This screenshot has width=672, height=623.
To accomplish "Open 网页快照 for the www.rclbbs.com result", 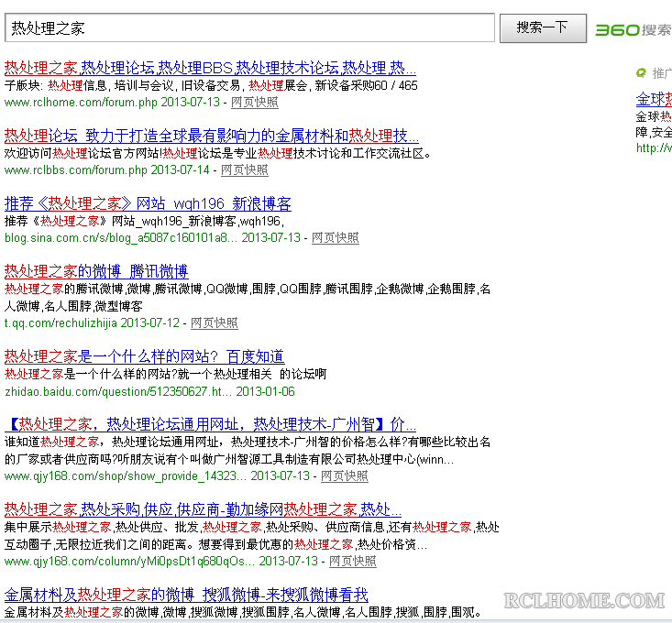I will (x=244, y=170).
